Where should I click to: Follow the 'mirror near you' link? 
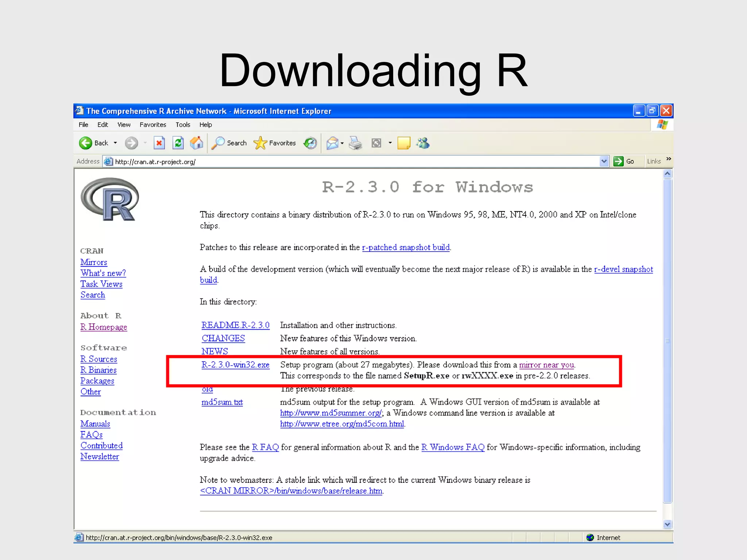tap(547, 365)
